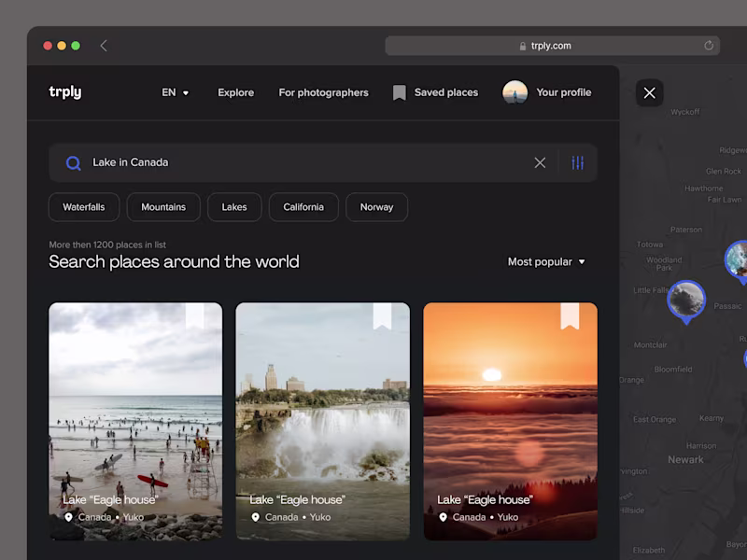
Task: Open the EN language dropdown
Action: 175,92
